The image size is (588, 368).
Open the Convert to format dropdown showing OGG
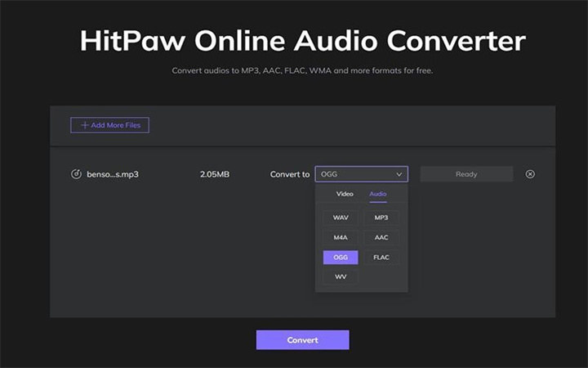coord(362,174)
